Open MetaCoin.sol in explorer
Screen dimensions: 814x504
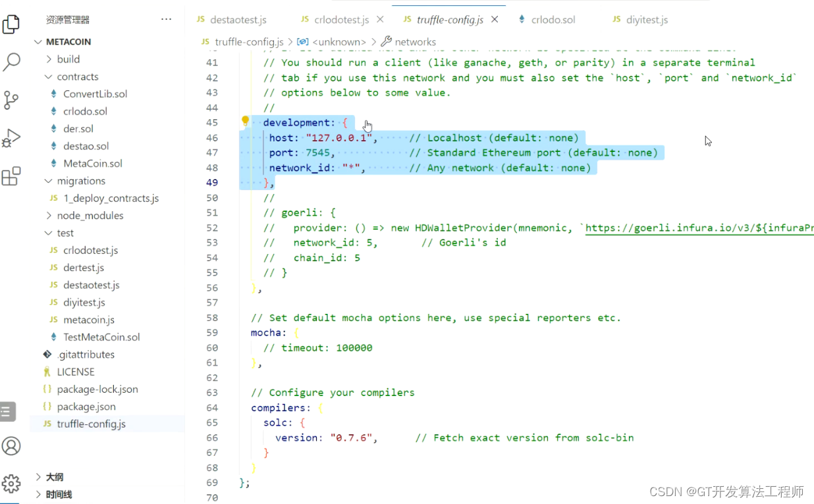92,163
